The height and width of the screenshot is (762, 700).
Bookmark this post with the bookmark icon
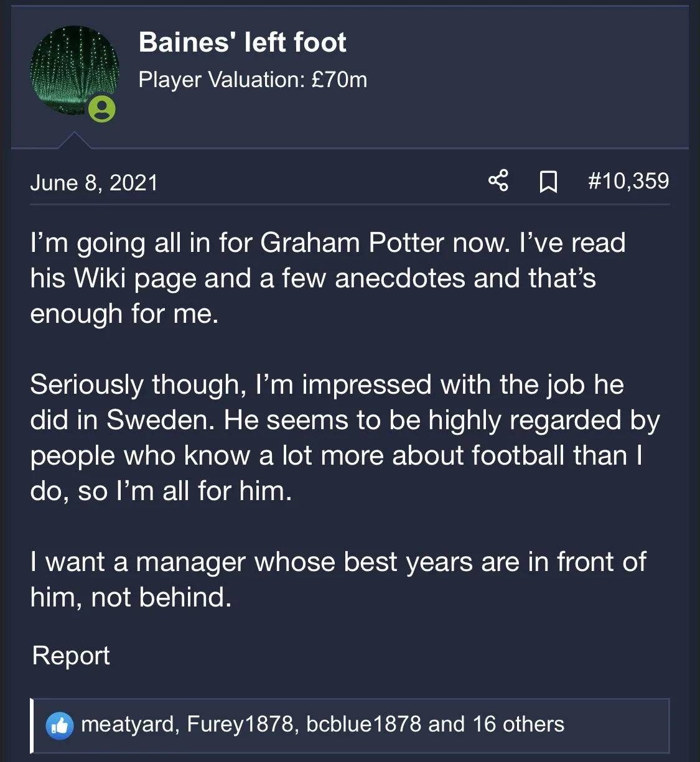point(548,182)
